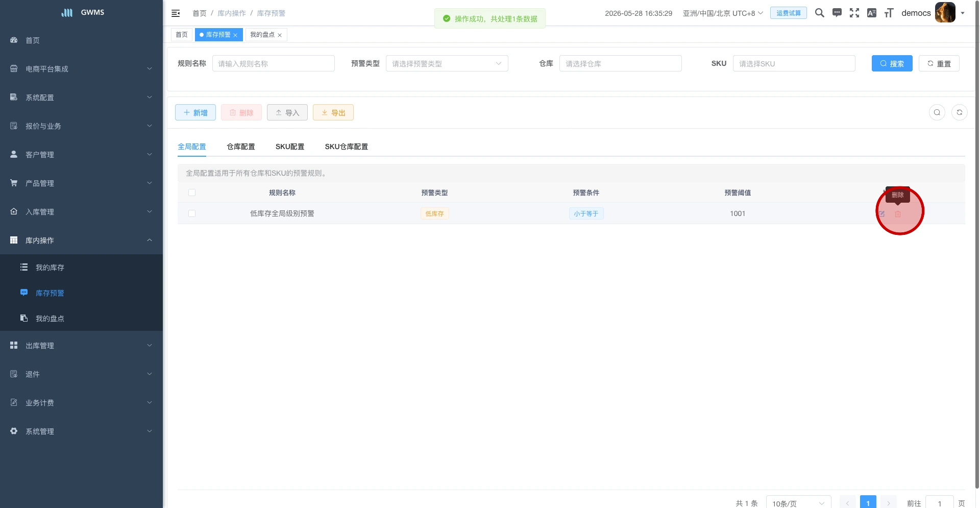Toggle search panel with round magnifier button
980x508 pixels.
(937, 112)
